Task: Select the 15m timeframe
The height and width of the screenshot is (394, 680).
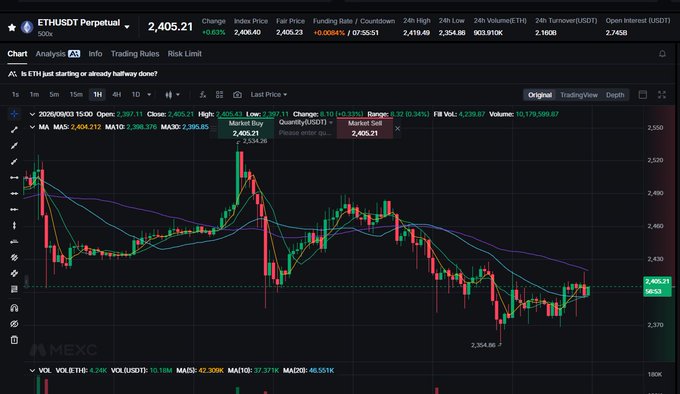Action: (x=76, y=94)
